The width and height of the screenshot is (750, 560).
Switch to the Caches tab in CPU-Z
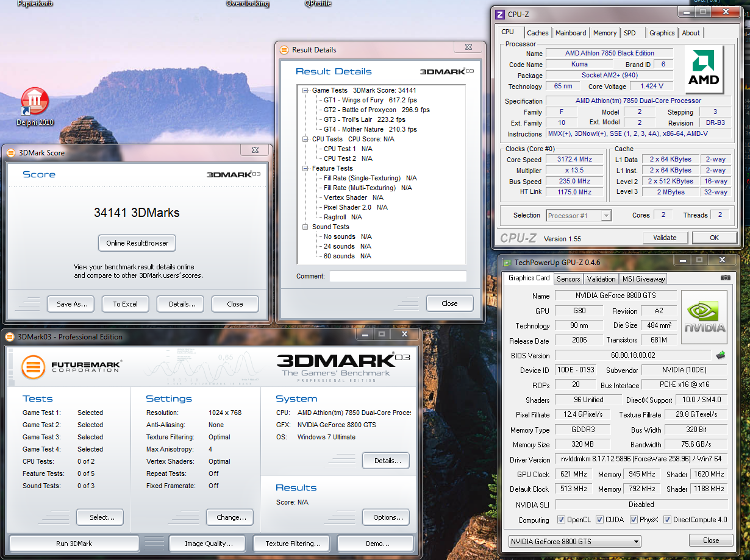[x=538, y=33]
